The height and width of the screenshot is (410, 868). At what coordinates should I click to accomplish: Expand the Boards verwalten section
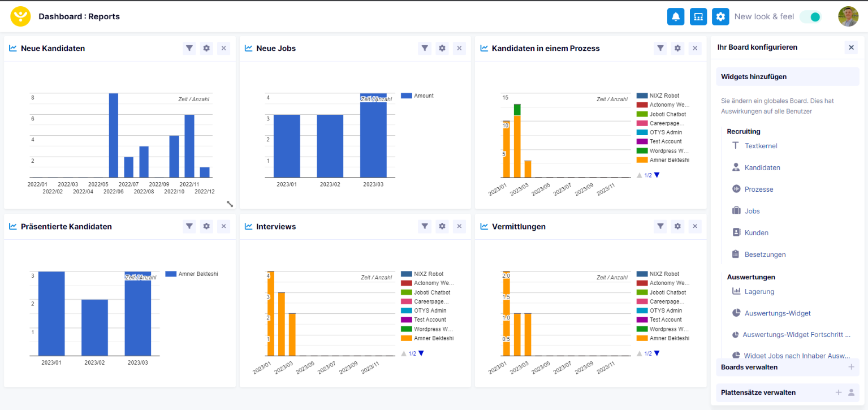851,367
